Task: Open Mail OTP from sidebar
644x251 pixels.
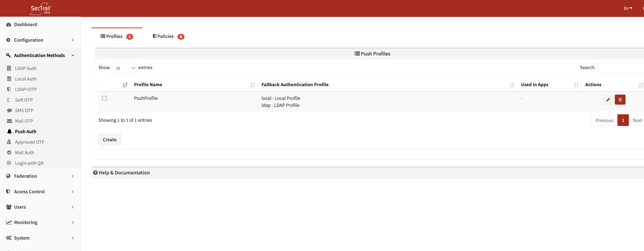Action: point(24,121)
